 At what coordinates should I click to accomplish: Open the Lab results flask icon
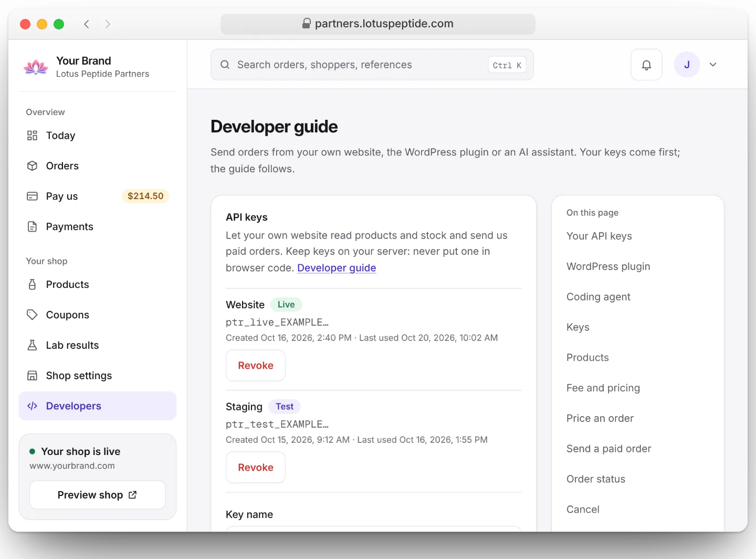pyautogui.click(x=32, y=345)
